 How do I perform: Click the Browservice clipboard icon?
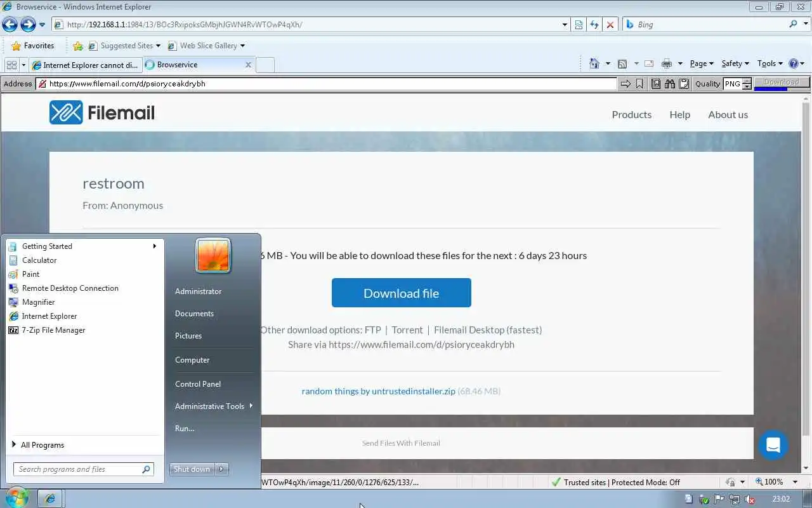point(684,84)
